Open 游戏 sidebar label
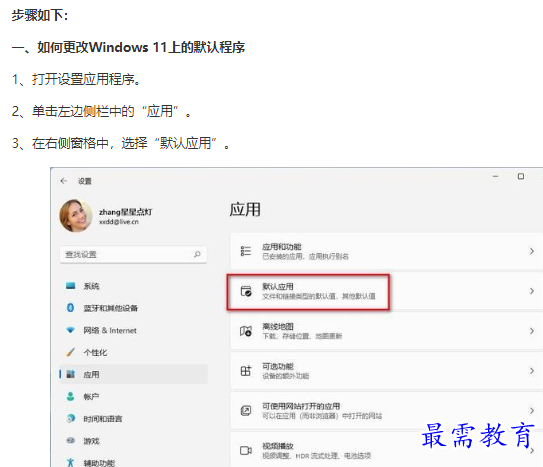 pos(91,441)
